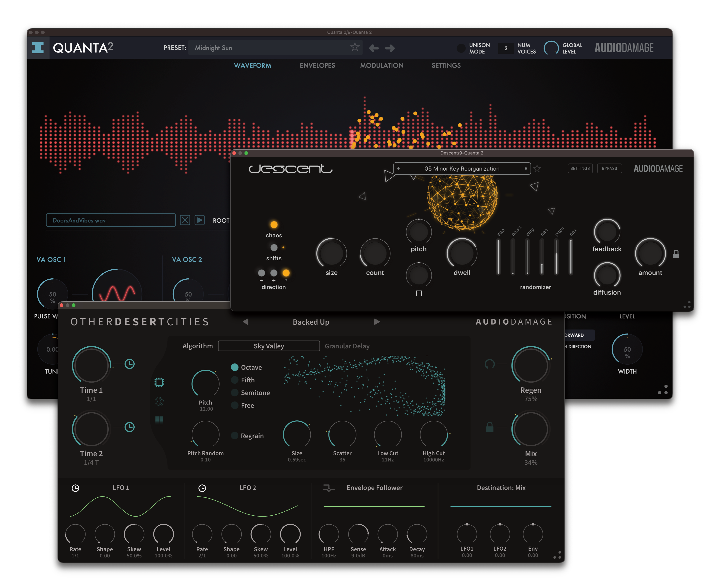713x588 pixels.
Task: Select the grid bars algorithm icon
Action: pyautogui.click(x=159, y=421)
